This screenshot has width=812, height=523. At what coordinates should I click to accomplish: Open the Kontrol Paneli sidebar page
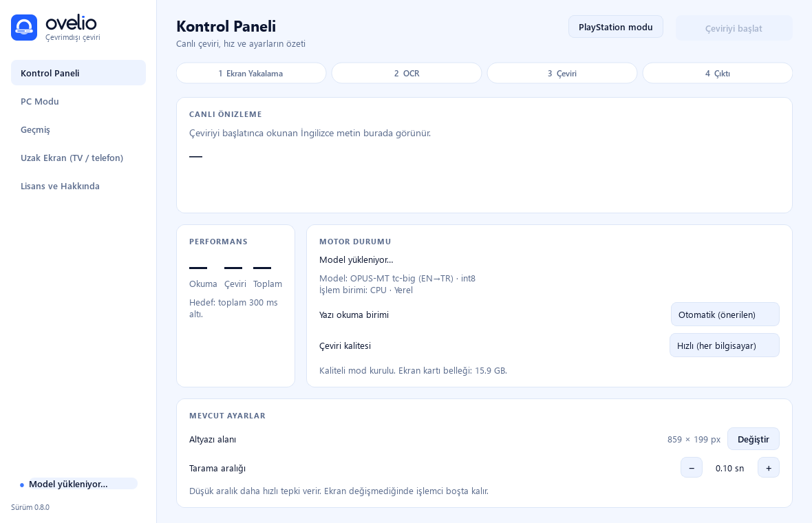click(x=78, y=73)
